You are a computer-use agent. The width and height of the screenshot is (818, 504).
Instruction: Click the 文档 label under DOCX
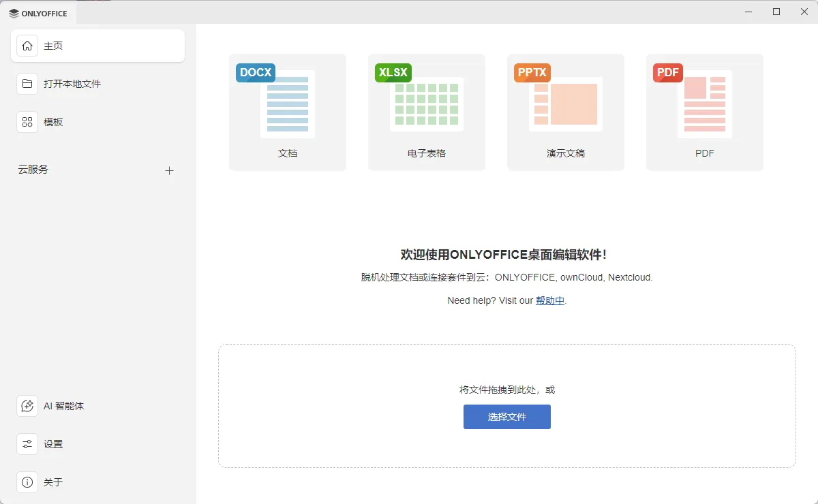click(x=288, y=153)
